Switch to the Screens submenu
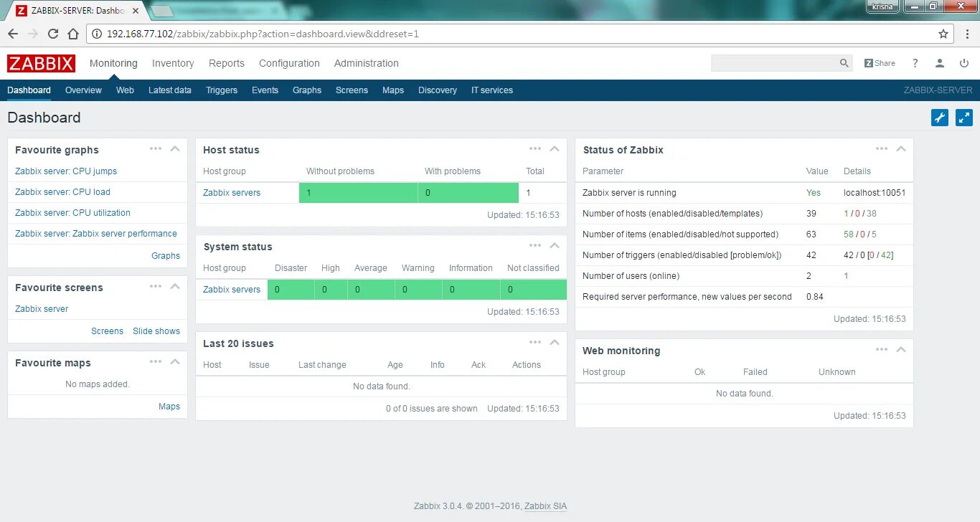Screen dimensions: 980x522 pyautogui.click(x=352, y=90)
